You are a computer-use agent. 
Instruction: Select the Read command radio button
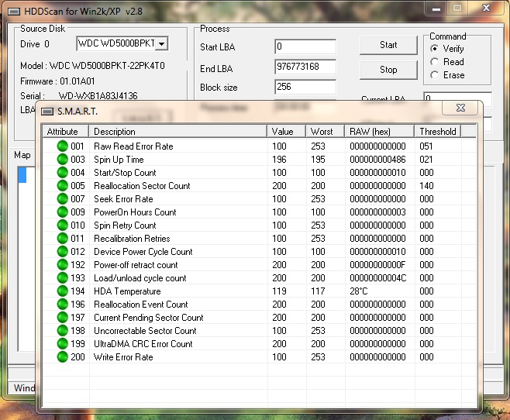coord(434,62)
